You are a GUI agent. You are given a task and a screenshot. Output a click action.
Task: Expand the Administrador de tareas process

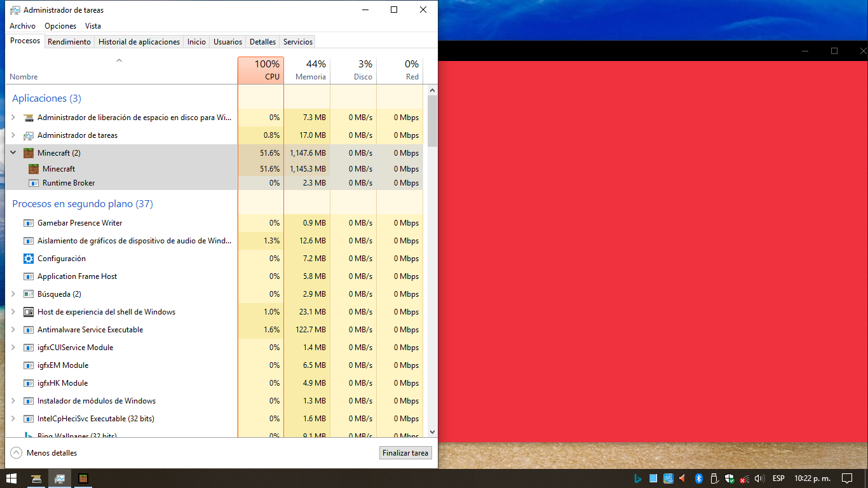13,135
